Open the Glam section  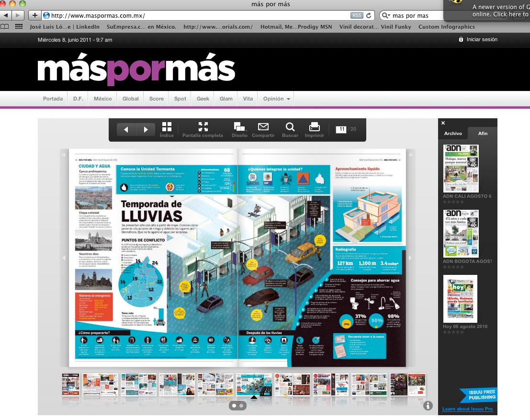pos(226,99)
